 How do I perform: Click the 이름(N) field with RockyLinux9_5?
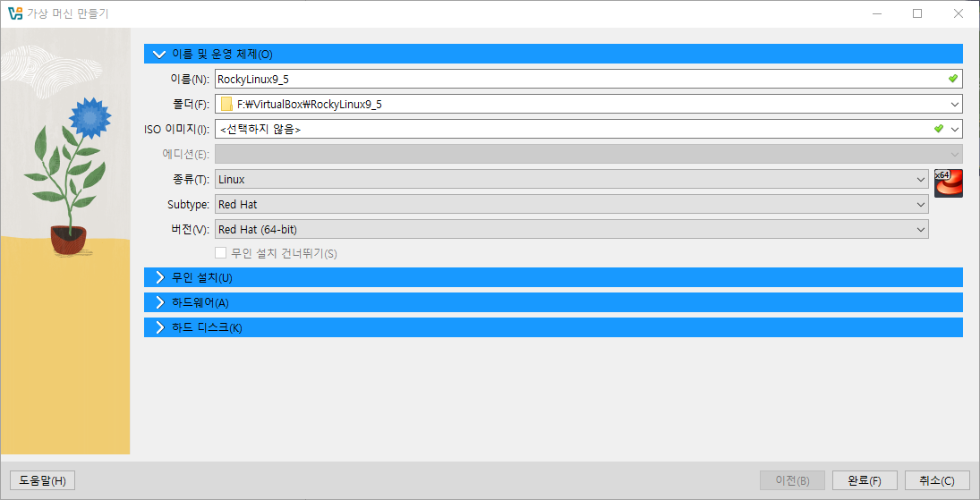(x=588, y=79)
